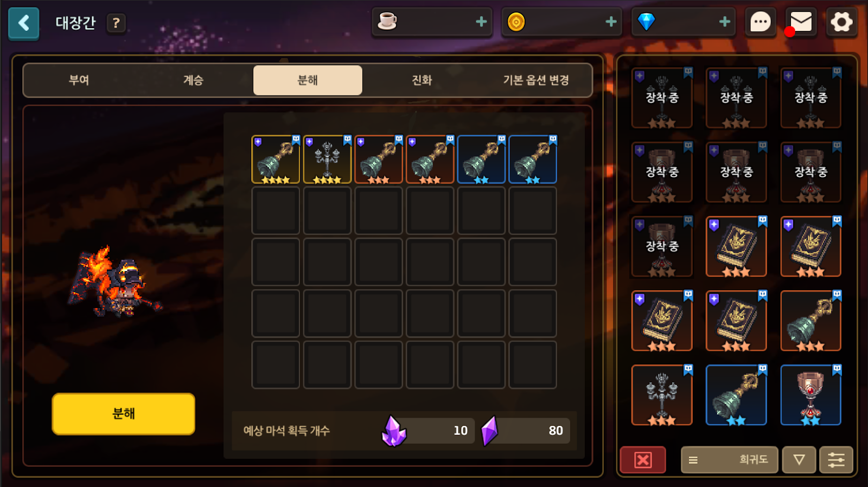Image resolution: width=868 pixels, height=487 pixels.
Task: Open the 기본 옵션 변경 tab
Action: (x=536, y=80)
